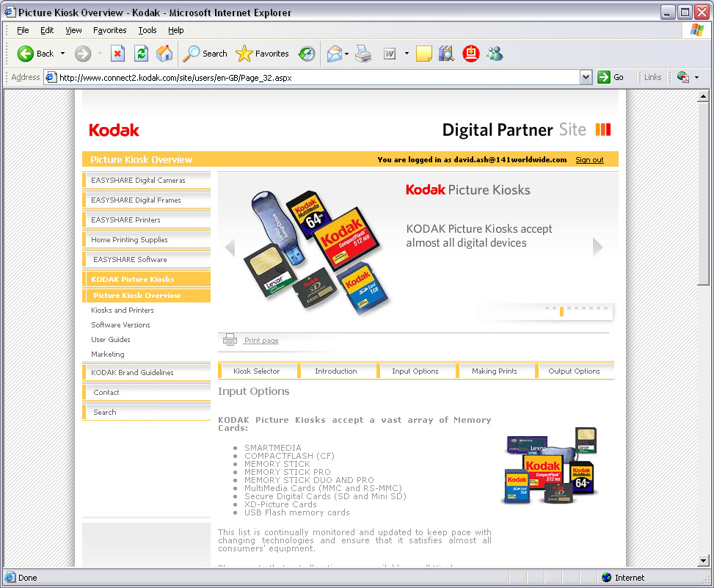
Task: Click the Print toolbar printer icon
Action: pos(363,54)
